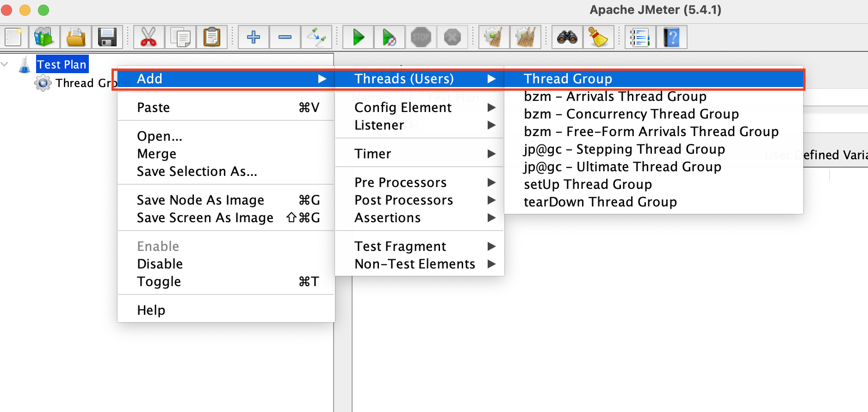This screenshot has width=868, height=412.
Task: Minimize window with yellow button
Action: (x=25, y=10)
